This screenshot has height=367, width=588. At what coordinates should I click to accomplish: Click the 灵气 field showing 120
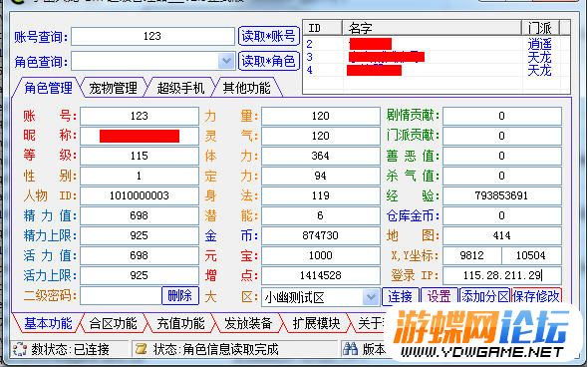(321, 136)
